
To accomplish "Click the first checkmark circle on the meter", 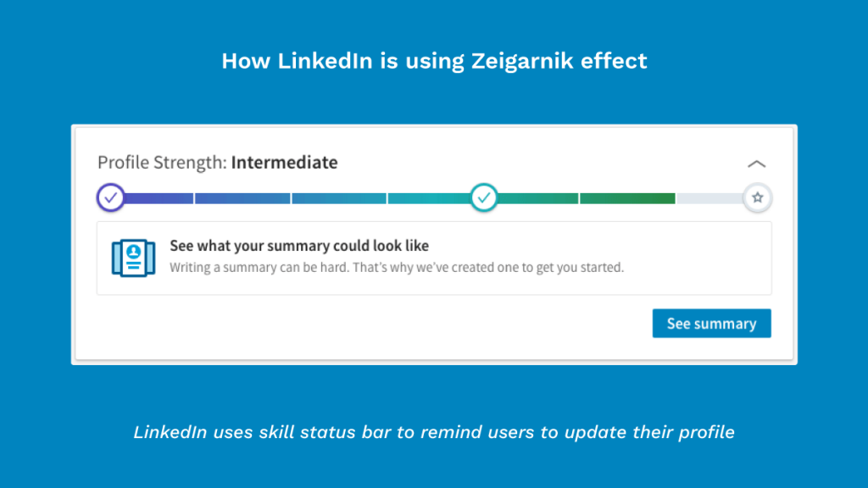I will [111, 197].
